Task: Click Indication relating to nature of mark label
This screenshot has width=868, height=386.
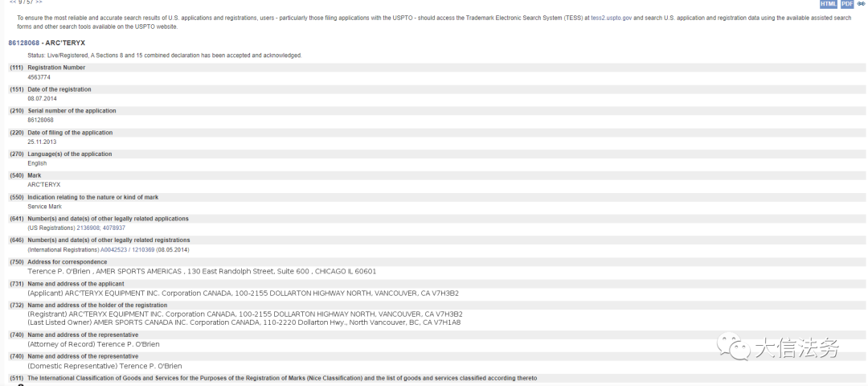Action: pyautogui.click(x=93, y=197)
